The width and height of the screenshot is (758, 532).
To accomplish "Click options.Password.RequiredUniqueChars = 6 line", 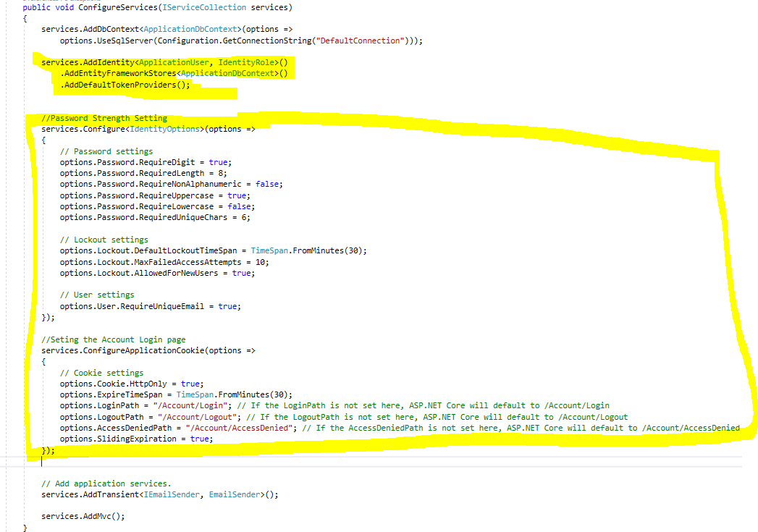I will (x=155, y=217).
